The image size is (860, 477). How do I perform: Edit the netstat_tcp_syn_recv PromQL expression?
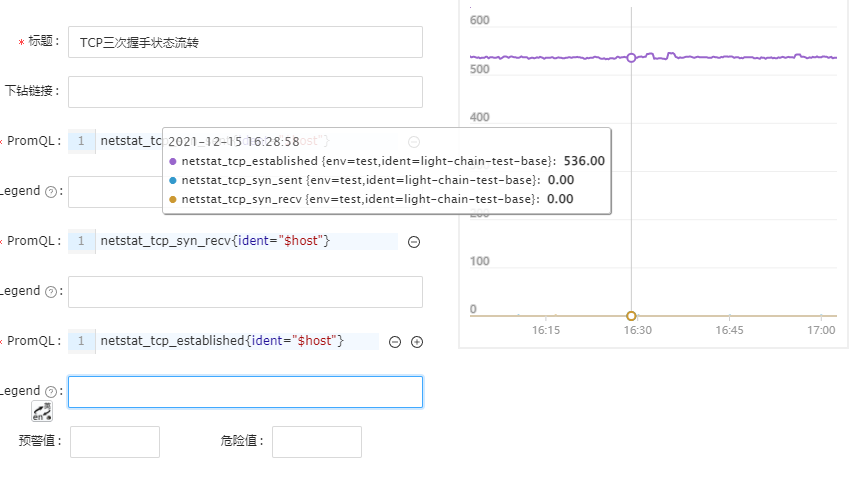247,241
